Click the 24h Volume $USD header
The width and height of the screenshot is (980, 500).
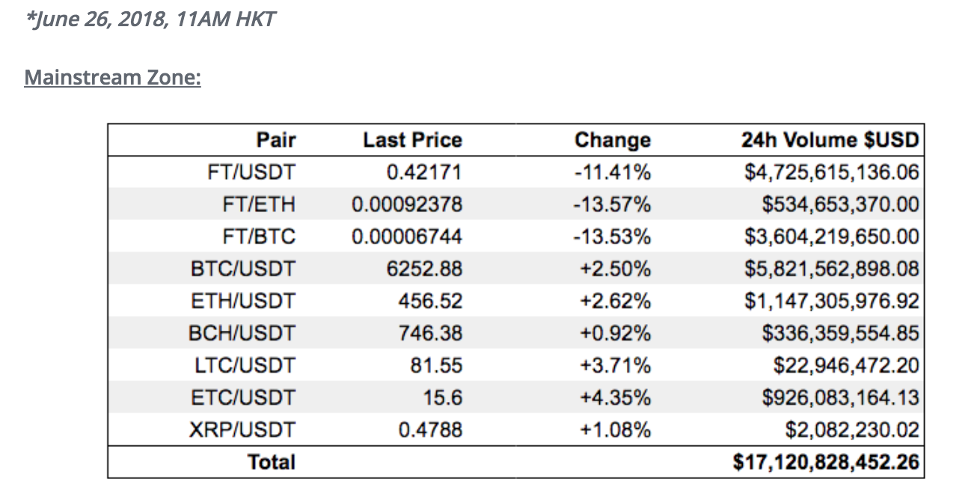pyautogui.click(x=830, y=140)
